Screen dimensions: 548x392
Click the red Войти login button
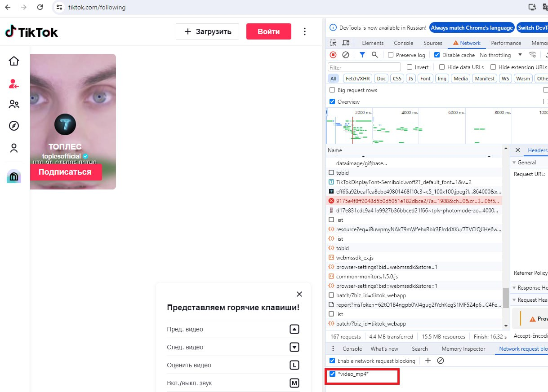[x=268, y=31]
